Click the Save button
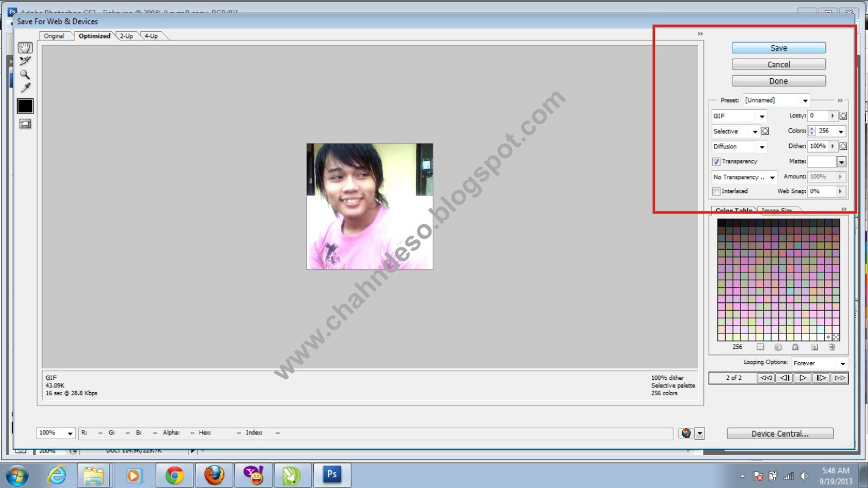 [x=779, y=48]
